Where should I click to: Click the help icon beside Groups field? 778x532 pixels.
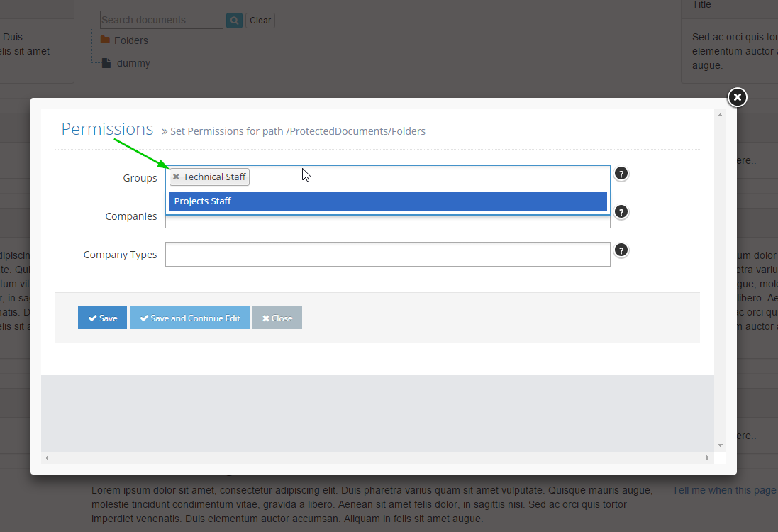click(621, 174)
